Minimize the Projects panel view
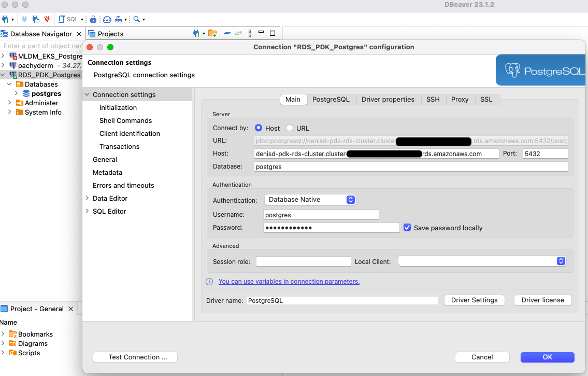Image resolution: width=588 pixels, height=376 pixels. pos(262,32)
